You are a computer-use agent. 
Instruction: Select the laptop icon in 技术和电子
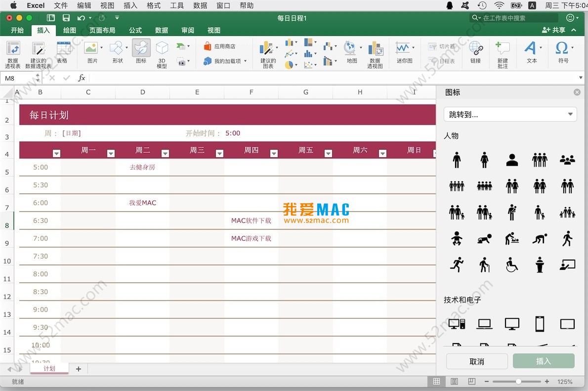coord(484,324)
